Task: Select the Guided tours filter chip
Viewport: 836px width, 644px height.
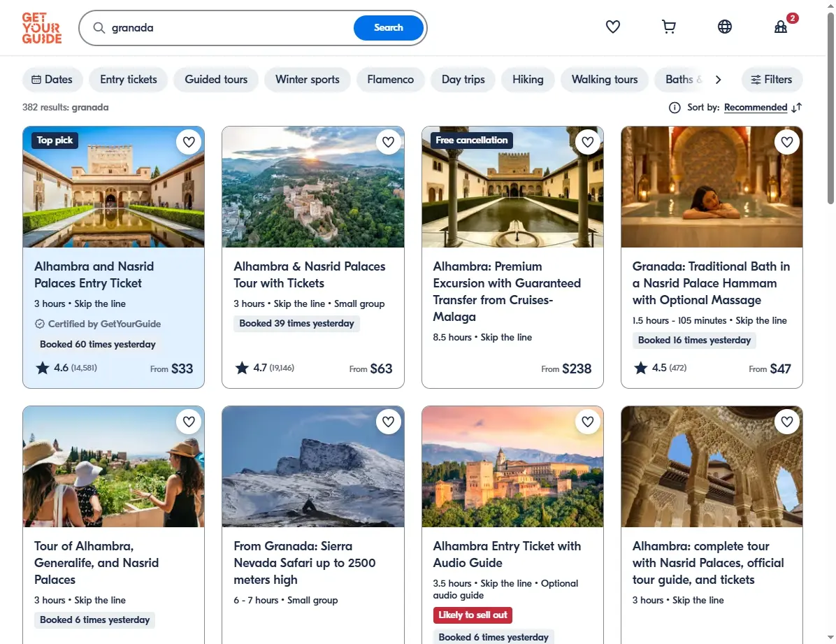Action: click(x=216, y=80)
